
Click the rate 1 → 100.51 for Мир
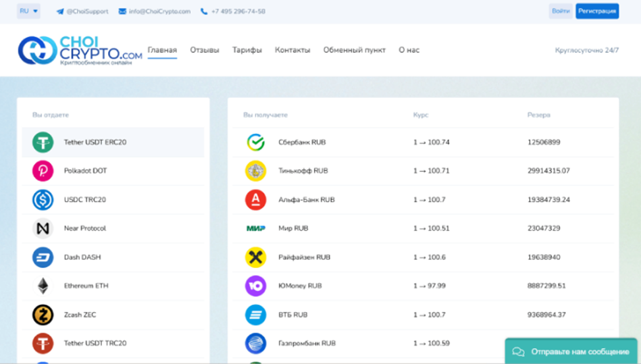[x=431, y=228]
